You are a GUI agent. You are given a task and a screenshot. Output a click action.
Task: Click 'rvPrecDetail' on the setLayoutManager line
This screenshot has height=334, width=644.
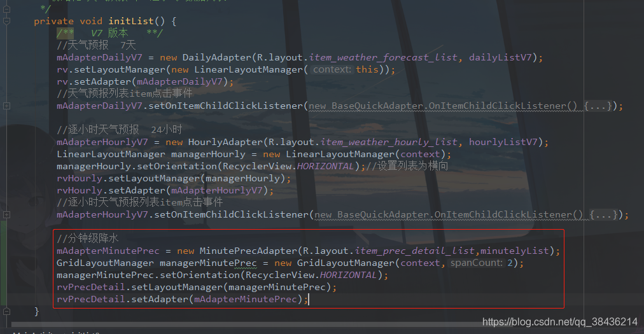[91, 287]
